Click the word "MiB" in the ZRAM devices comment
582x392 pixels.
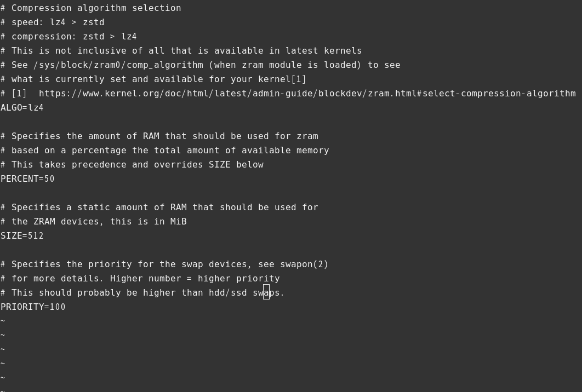coord(178,222)
